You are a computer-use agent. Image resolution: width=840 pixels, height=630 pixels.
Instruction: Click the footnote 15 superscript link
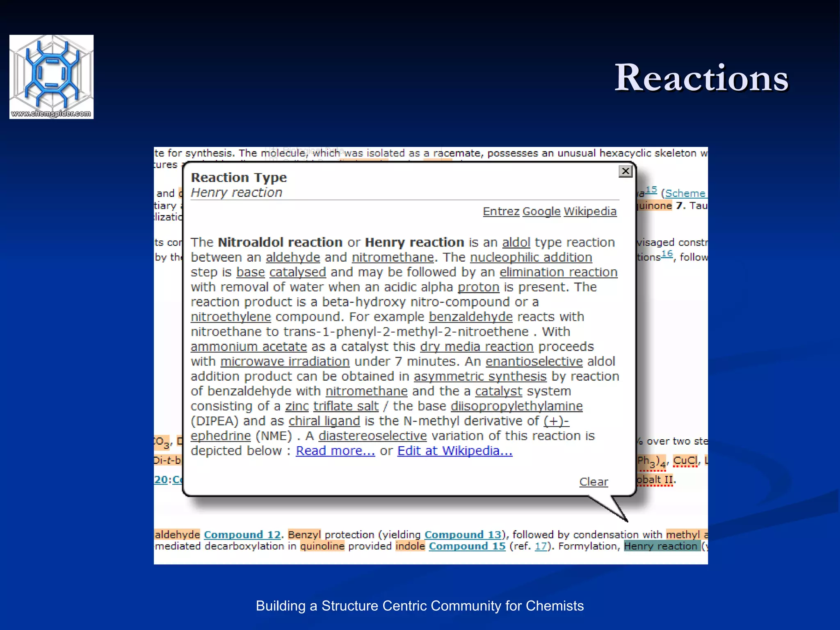click(651, 189)
